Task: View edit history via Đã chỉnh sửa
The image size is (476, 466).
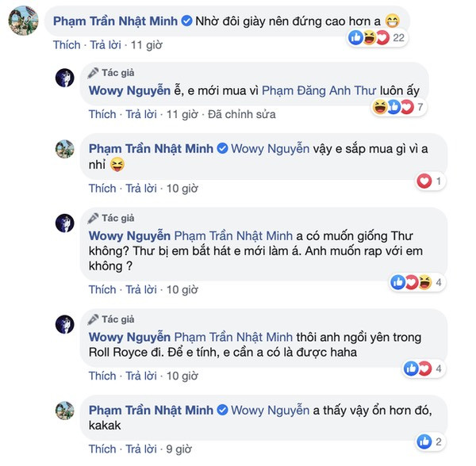Action: 241,114
